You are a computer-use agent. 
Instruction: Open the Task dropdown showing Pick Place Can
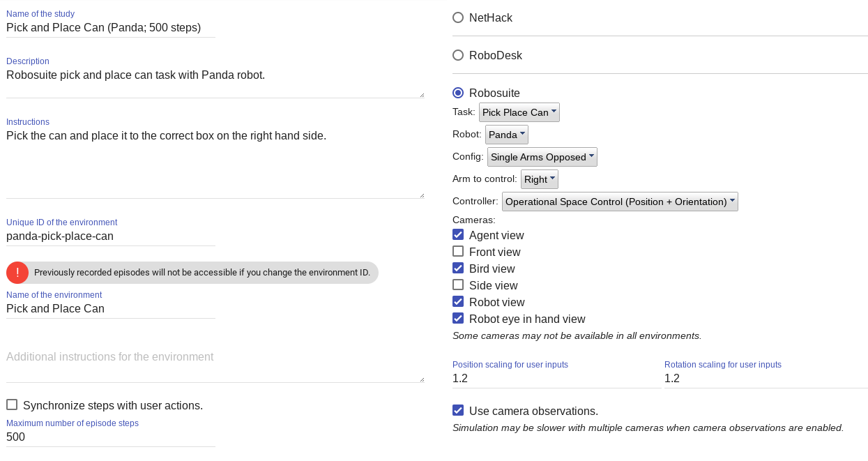pyautogui.click(x=519, y=112)
